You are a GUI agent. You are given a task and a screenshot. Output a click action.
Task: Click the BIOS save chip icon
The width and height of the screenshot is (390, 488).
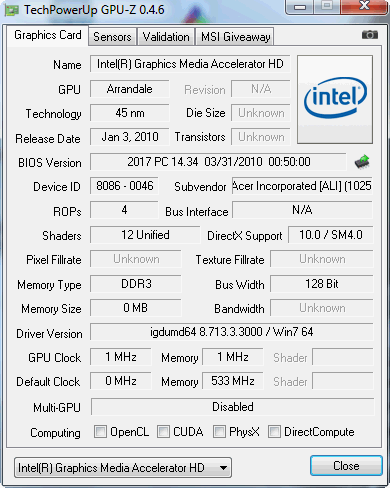(362, 162)
